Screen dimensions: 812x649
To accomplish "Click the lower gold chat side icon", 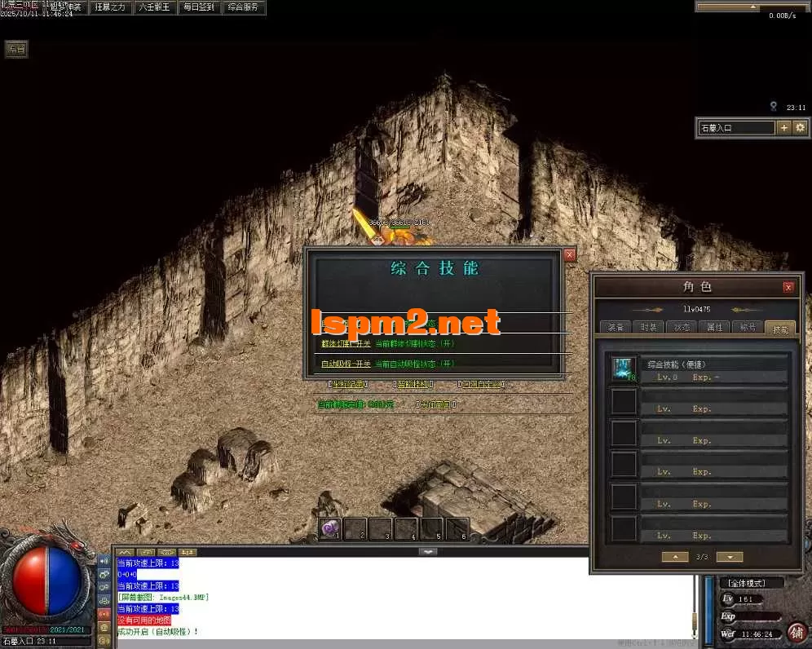I will 104,640.
